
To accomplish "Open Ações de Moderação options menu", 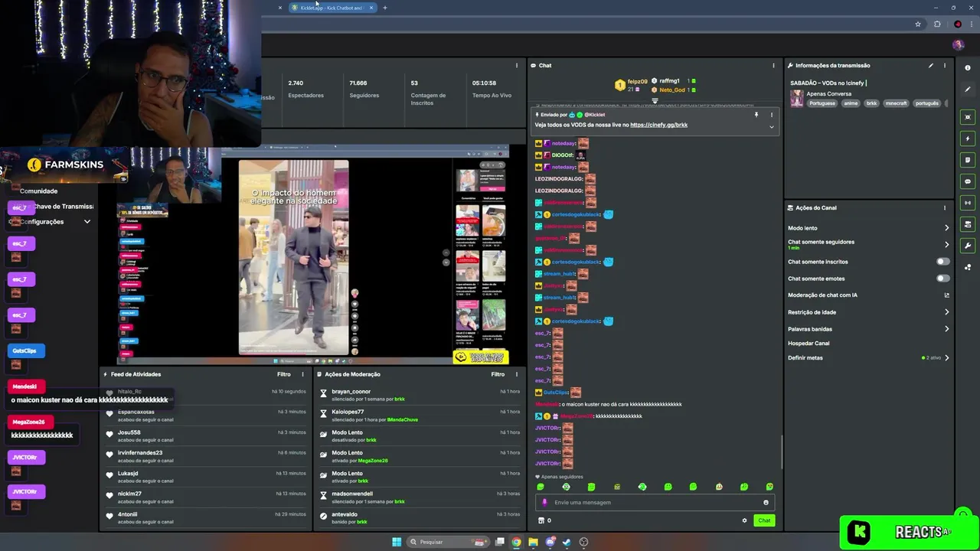I will pyautogui.click(x=517, y=374).
